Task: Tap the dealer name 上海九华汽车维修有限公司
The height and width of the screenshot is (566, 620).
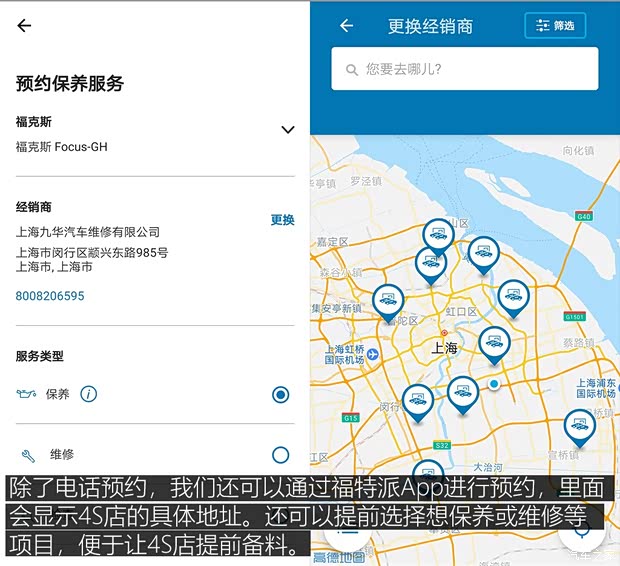Action: pos(88,232)
